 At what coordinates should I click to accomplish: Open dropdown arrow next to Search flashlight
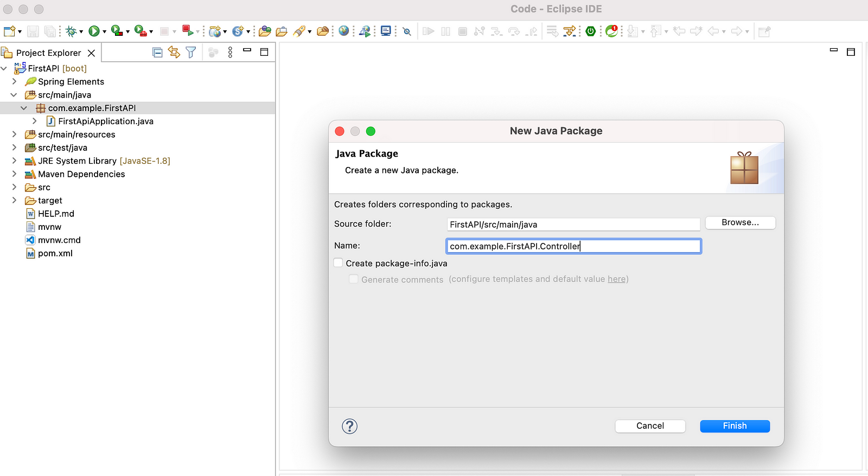tap(309, 32)
